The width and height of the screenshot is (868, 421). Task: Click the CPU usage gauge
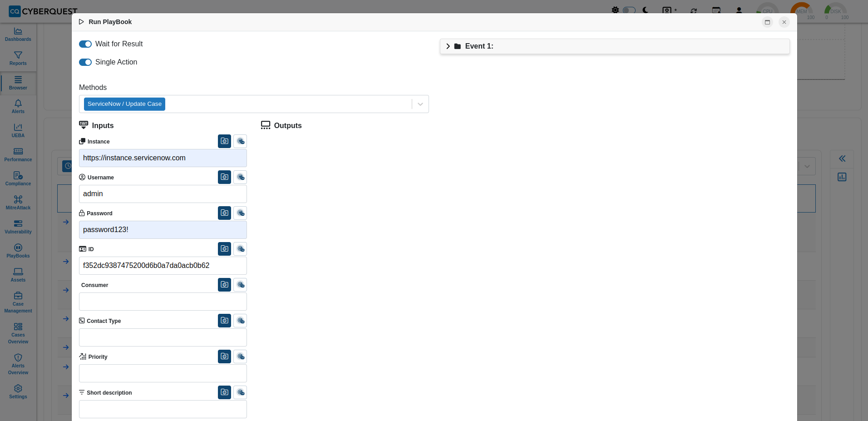pos(767,11)
